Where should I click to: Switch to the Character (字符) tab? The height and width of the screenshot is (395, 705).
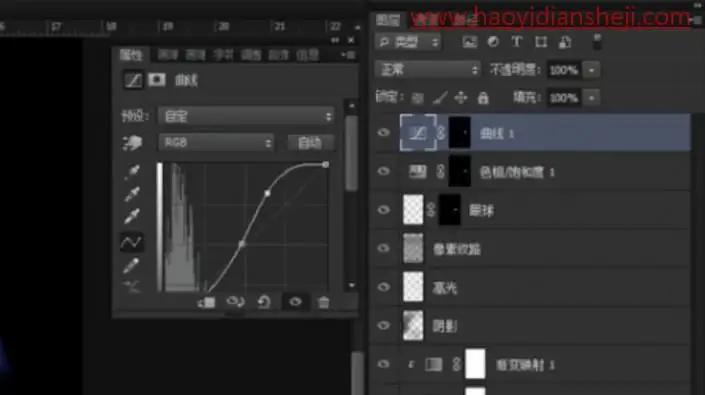click(x=223, y=55)
